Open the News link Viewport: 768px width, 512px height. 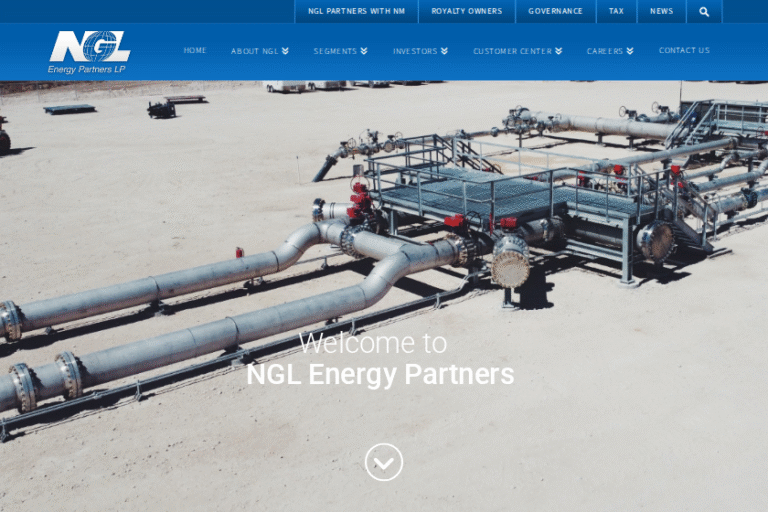click(x=661, y=11)
